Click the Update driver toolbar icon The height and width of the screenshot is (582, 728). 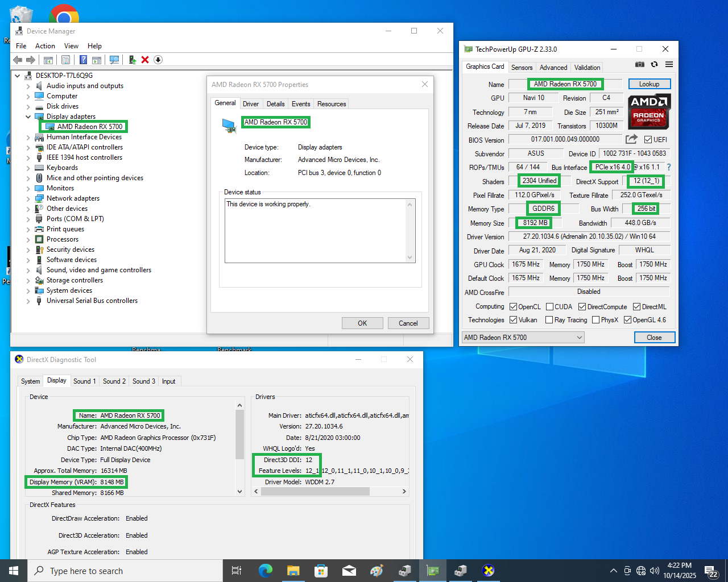[132, 60]
